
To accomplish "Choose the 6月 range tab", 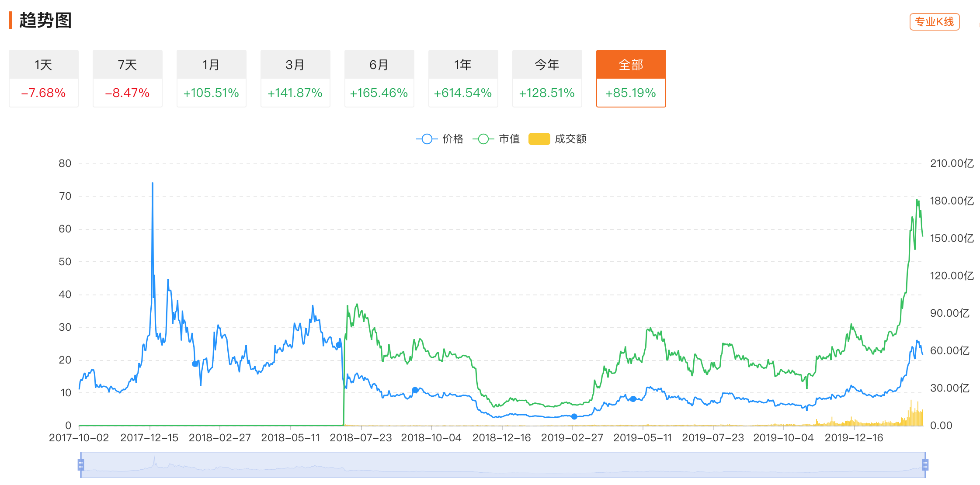I will (379, 65).
